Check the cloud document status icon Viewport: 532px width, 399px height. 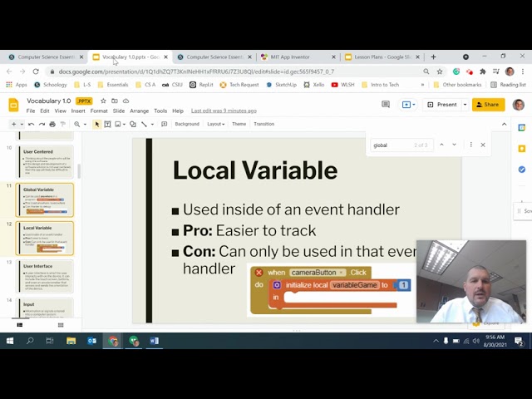[126, 101]
